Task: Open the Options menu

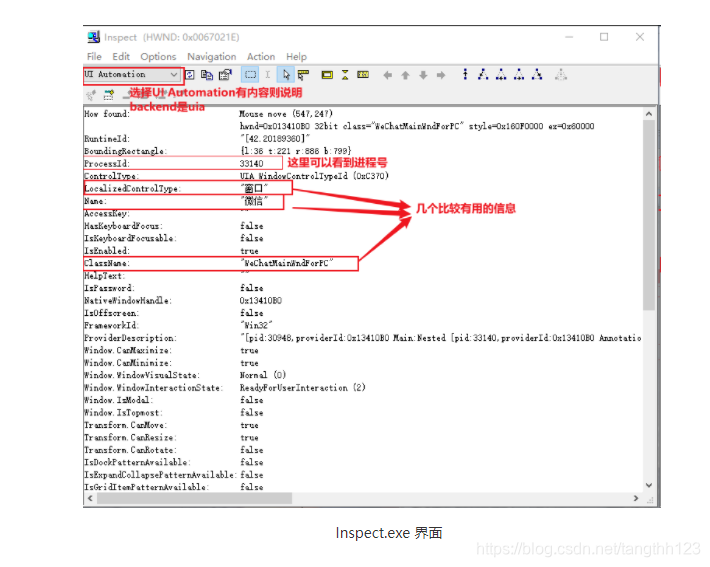Action: click(x=158, y=57)
